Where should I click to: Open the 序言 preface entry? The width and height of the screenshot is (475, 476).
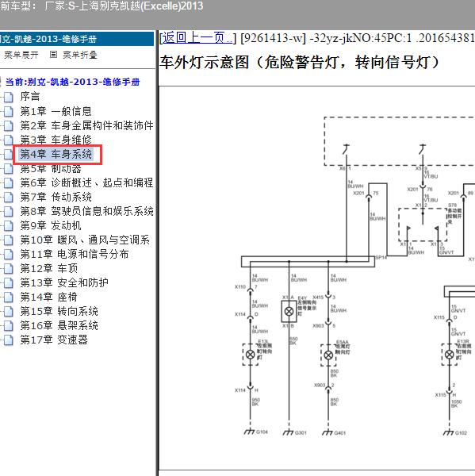tap(30, 97)
